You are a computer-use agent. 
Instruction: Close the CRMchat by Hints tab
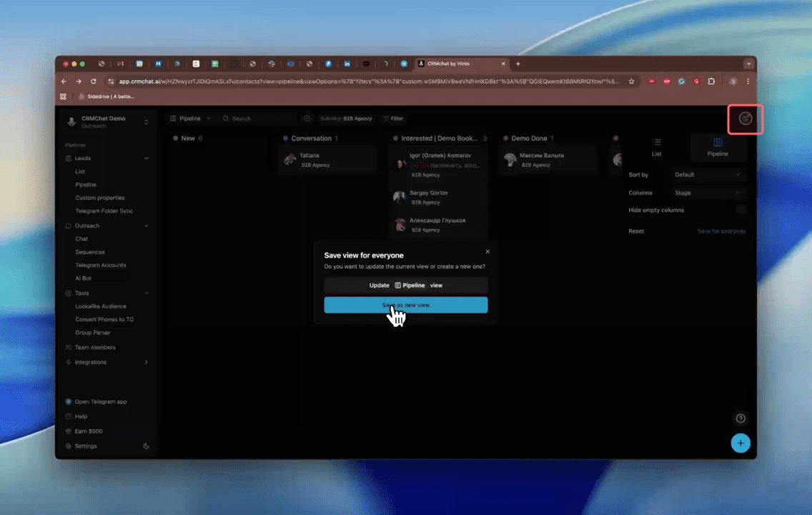click(502, 64)
